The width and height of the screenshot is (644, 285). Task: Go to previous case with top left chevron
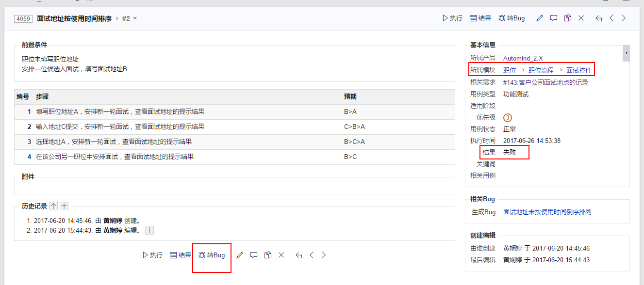click(611, 18)
